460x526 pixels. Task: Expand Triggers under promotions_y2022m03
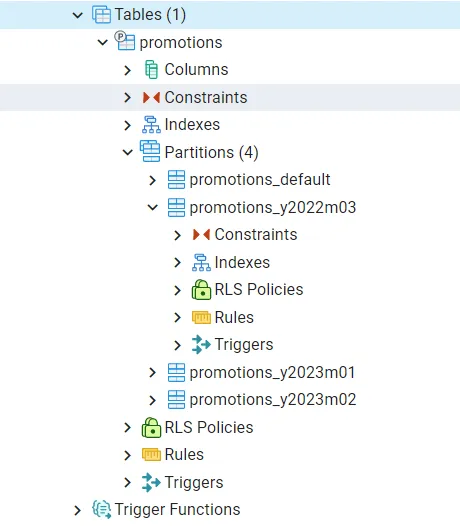pyautogui.click(x=177, y=345)
